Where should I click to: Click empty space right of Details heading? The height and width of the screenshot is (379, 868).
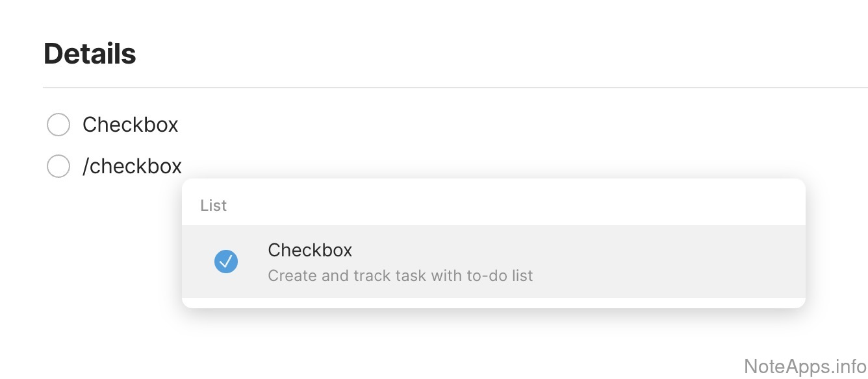455,54
